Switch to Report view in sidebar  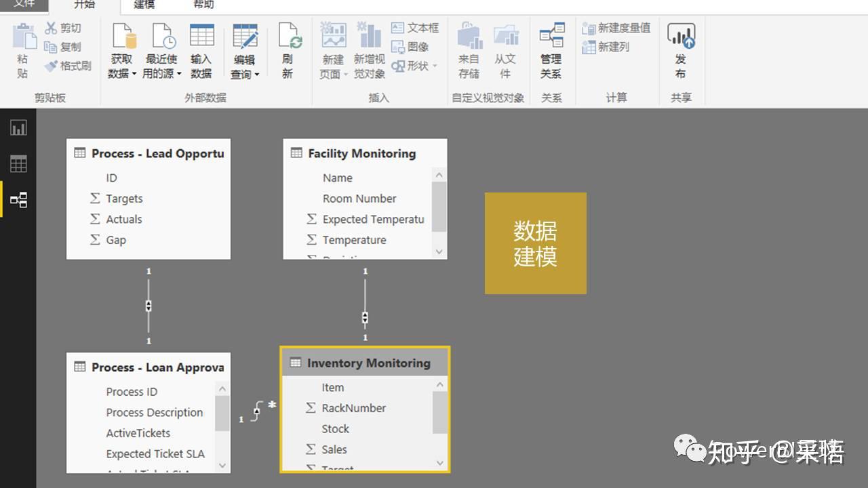click(x=18, y=127)
